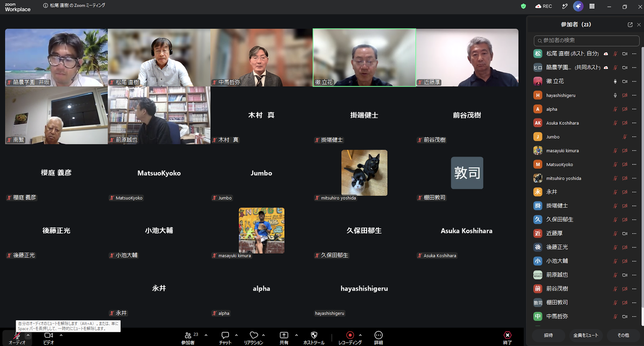This screenshot has width=644, height=346.
Task: Click the participants list scrollbar
Action: click(x=642, y=177)
